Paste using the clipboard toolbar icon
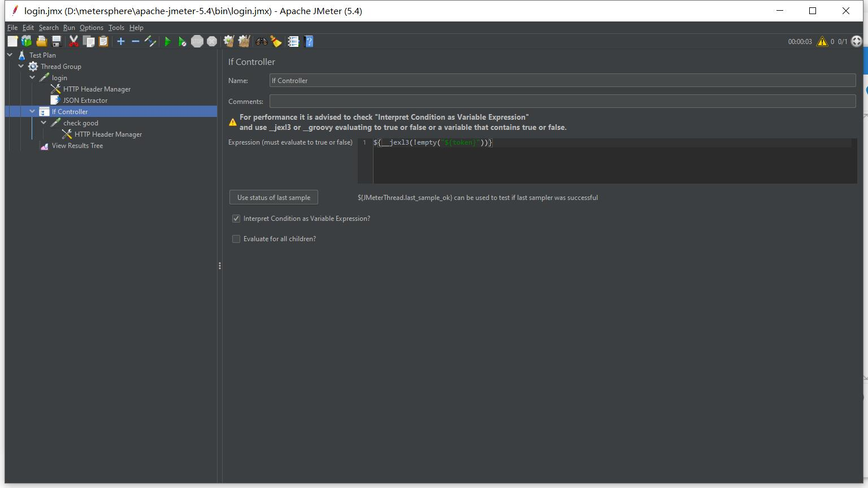Viewport: 868px width, 488px height. pos(103,41)
